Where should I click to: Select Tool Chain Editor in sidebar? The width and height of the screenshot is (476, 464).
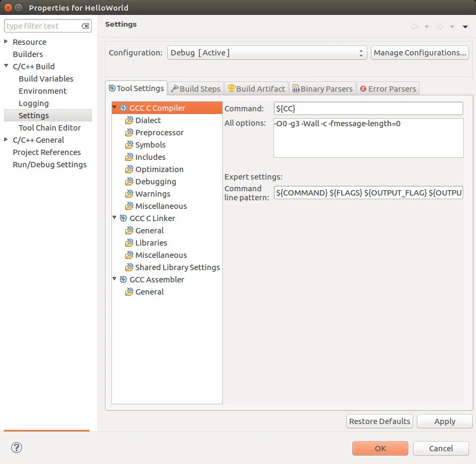50,128
